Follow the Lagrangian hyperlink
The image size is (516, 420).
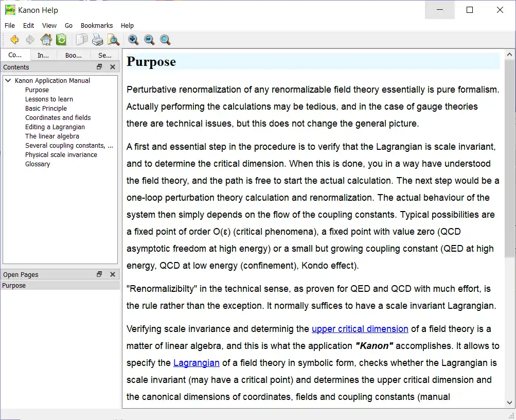click(196, 363)
